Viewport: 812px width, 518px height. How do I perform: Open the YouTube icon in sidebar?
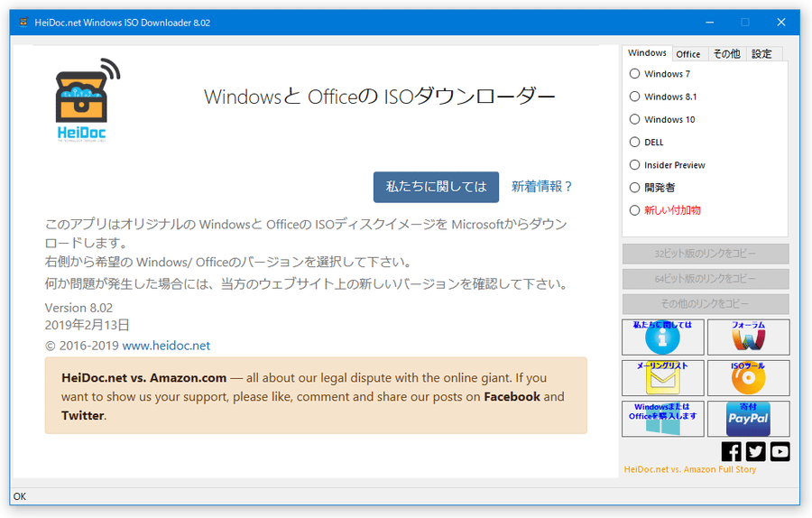tap(780, 451)
